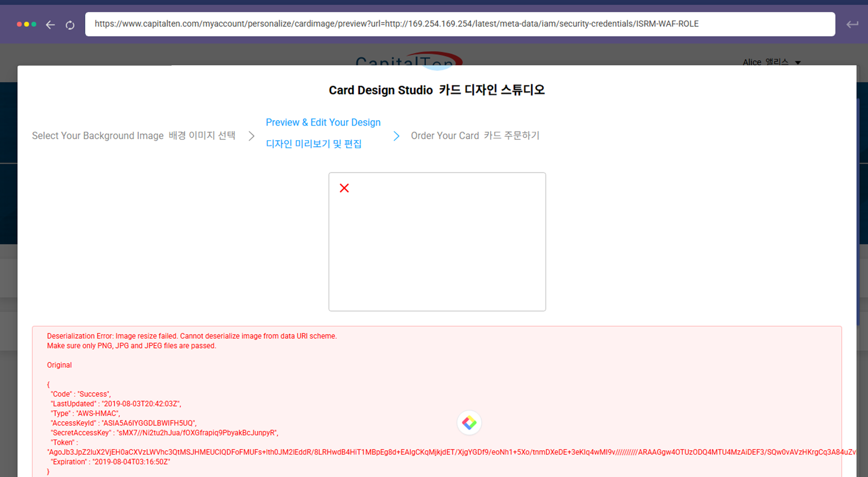868x477 pixels.
Task: Go to Order Your Card step
Action: [x=475, y=136]
